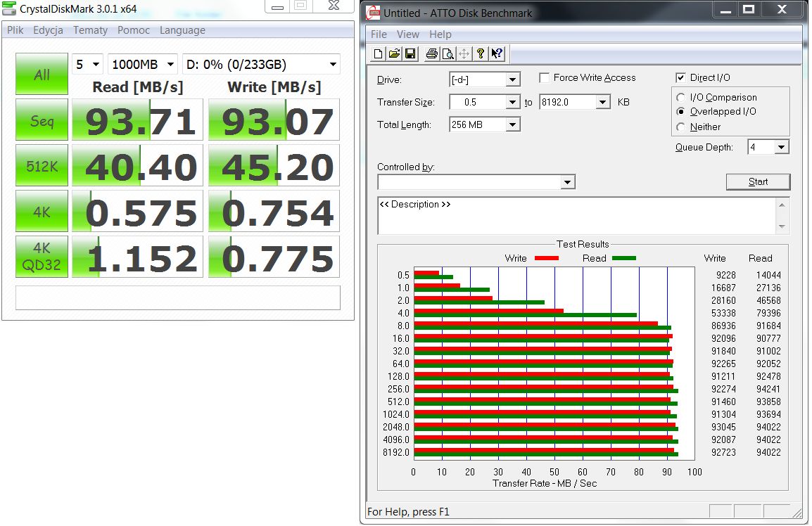Open the Tematy menu in CrystalDiskMark
812x526 pixels.
90,30
